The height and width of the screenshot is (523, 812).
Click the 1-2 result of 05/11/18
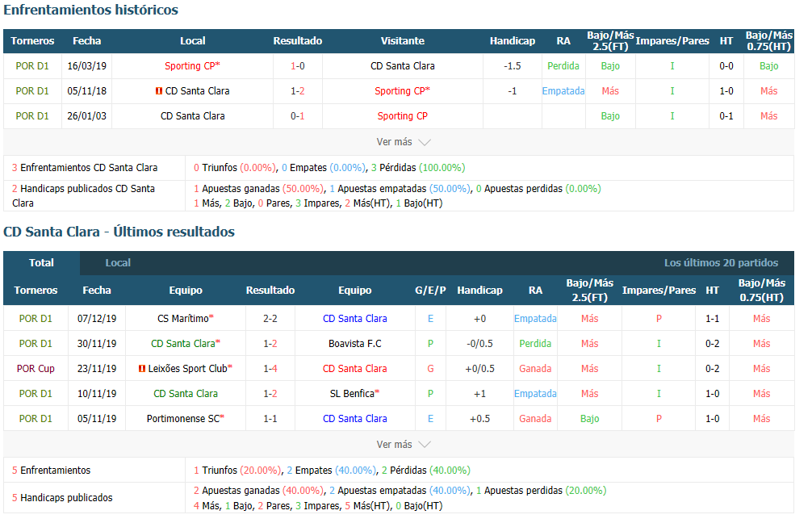coord(297,91)
